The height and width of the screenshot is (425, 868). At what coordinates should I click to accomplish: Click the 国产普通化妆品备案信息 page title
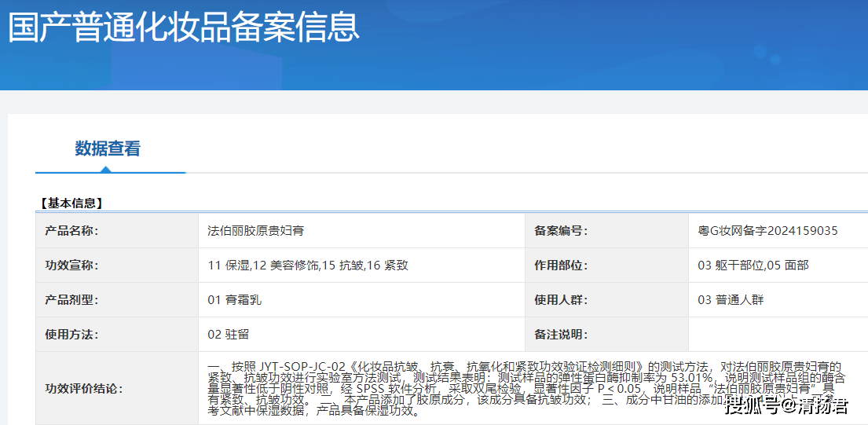coord(184,27)
